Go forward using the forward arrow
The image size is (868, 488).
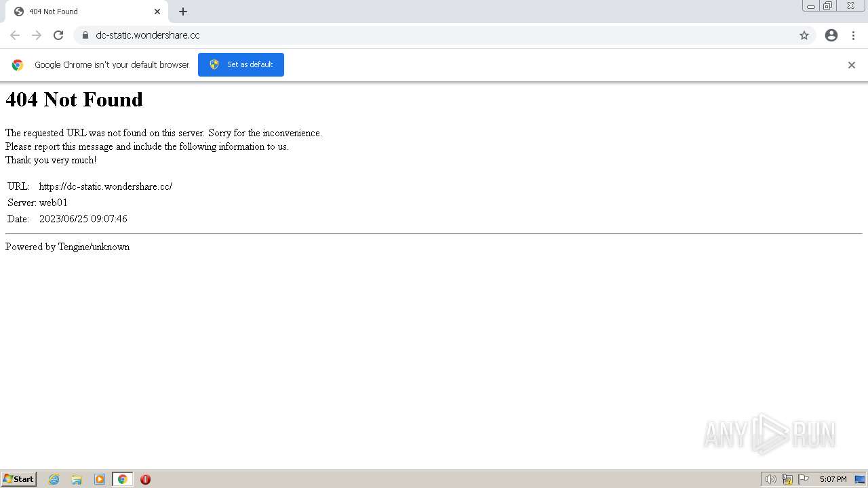coord(37,35)
